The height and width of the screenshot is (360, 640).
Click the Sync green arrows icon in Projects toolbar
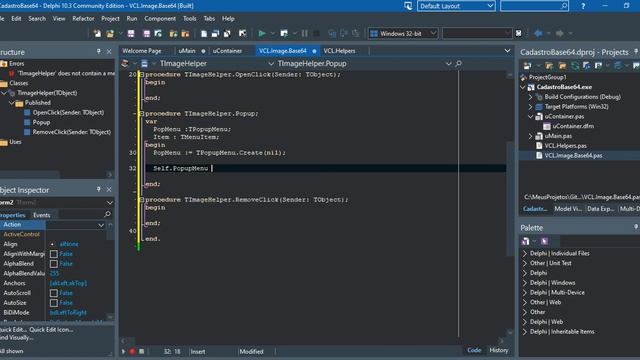coord(575,66)
